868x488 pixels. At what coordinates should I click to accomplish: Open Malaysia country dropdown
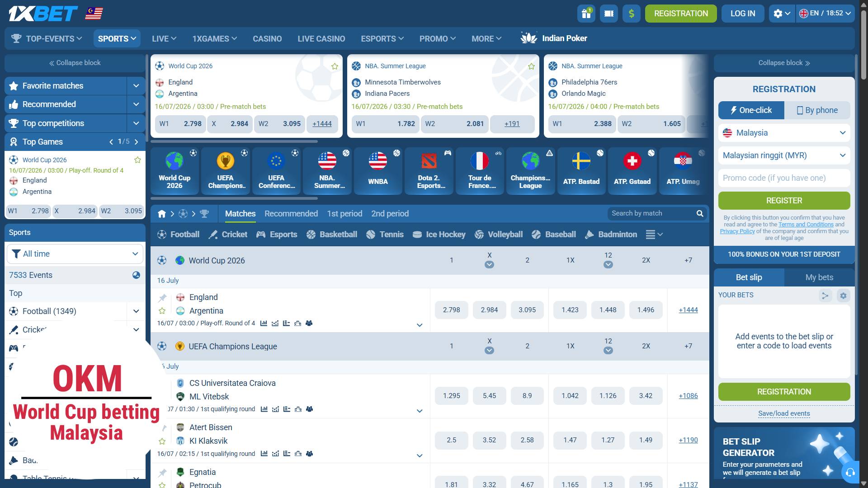784,133
